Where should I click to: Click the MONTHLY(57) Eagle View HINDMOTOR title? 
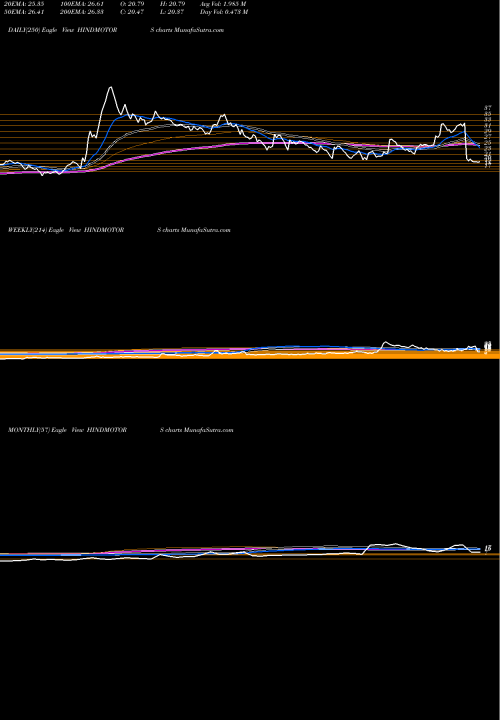click(67, 430)
